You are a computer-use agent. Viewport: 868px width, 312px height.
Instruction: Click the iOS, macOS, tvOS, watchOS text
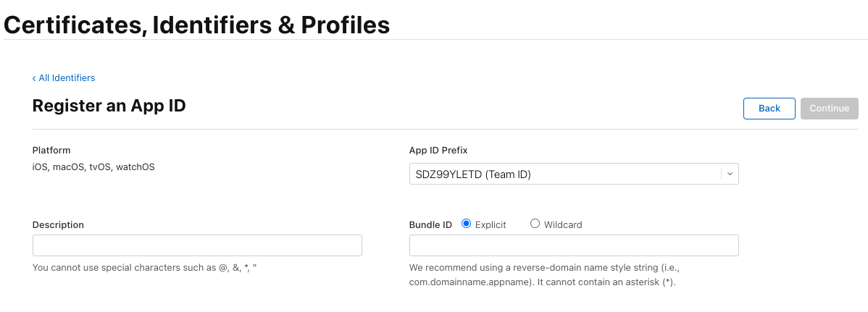pos(93,167)
